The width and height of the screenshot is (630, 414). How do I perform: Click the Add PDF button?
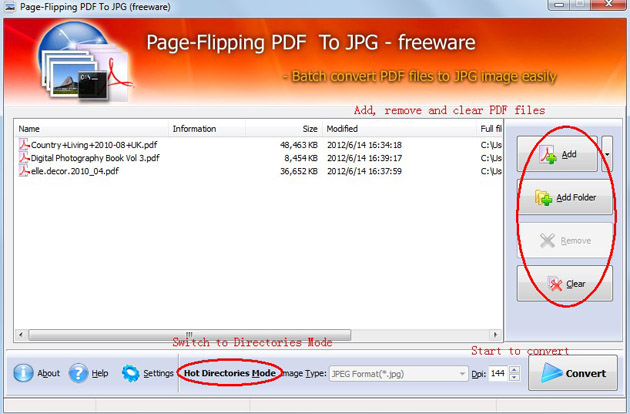pos(557,154)
